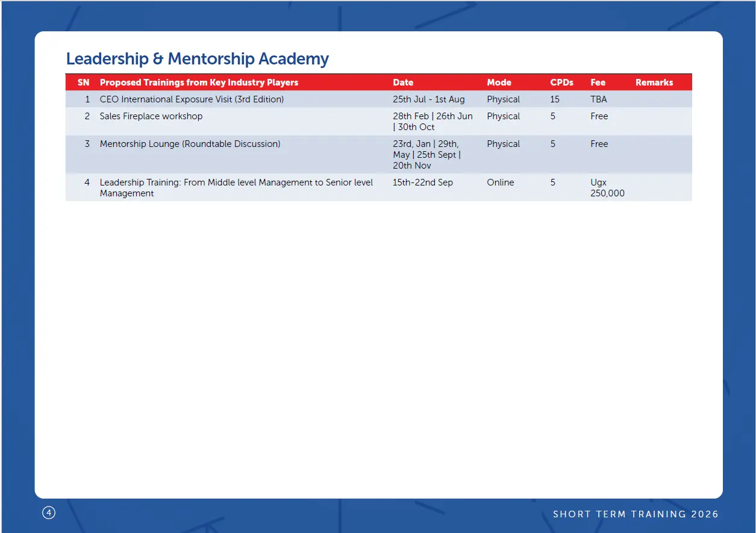The height and width of the screenshot is (533, 756).
Task: Click the circled page number 4
Action: point(49,513)
